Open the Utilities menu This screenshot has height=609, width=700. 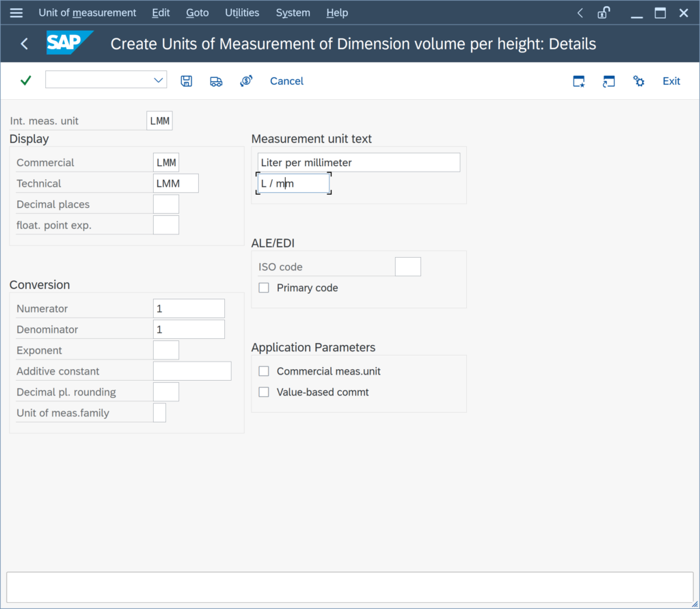(242, 13)
